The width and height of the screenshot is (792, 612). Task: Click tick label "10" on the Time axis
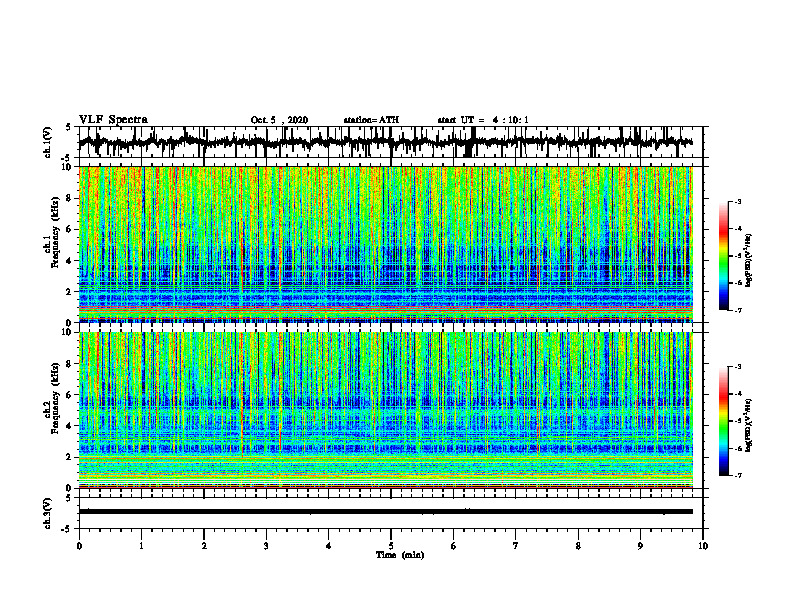coord(703,546)
